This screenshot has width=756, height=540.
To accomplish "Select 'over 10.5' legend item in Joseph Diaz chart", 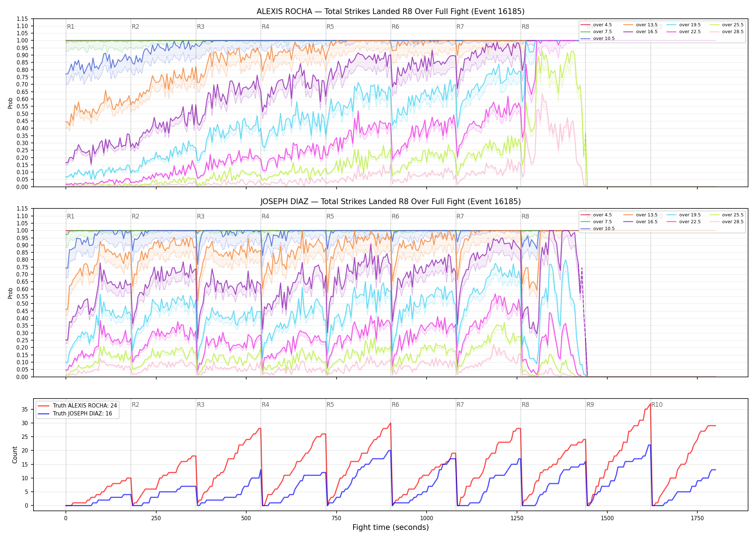I will click(598, 229).
